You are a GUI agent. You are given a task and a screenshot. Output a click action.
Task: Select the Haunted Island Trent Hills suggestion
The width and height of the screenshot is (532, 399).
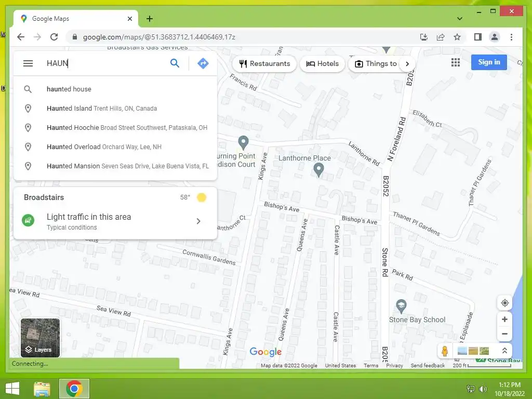[115, 109]
